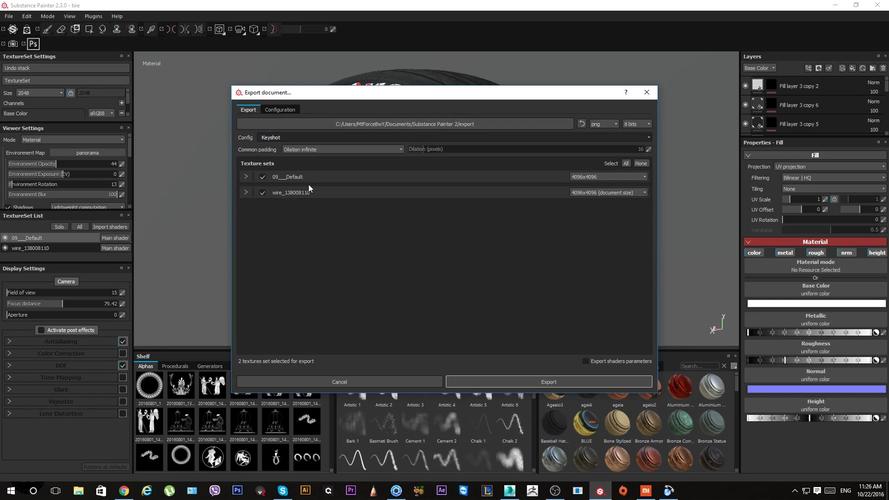Open the png file format dropdown
889x500 pixels.
tap(604, 124)
